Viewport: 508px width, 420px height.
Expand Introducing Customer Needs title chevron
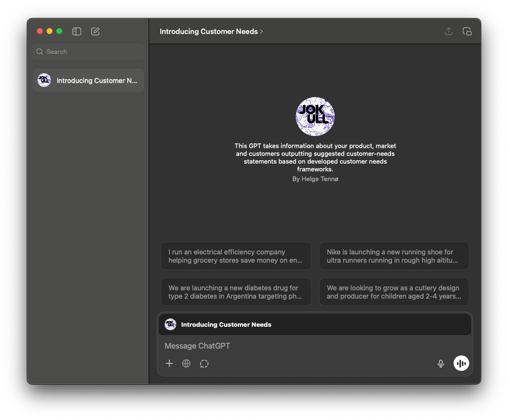point(261,32)
